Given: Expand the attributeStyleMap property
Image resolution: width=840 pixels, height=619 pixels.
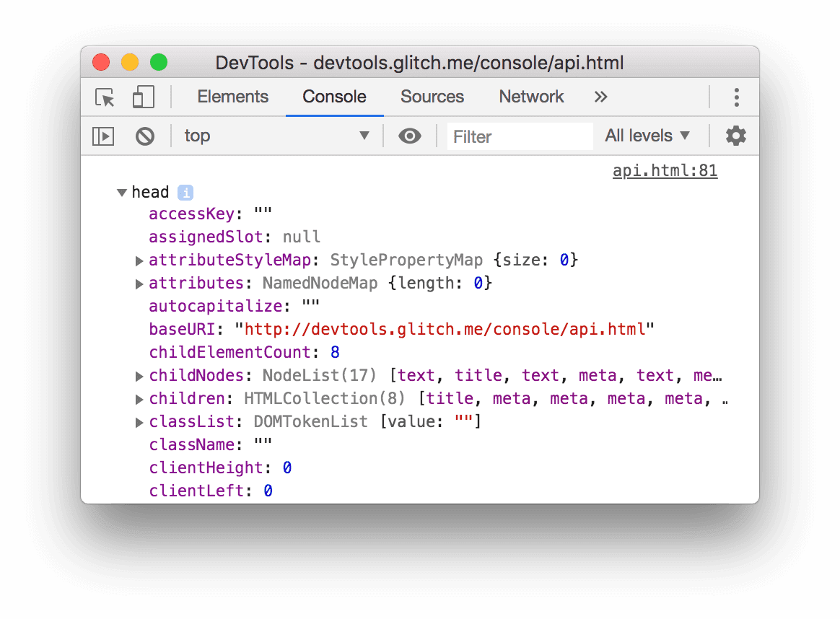Looking at the screenshot, I should [x=139, y=260].
